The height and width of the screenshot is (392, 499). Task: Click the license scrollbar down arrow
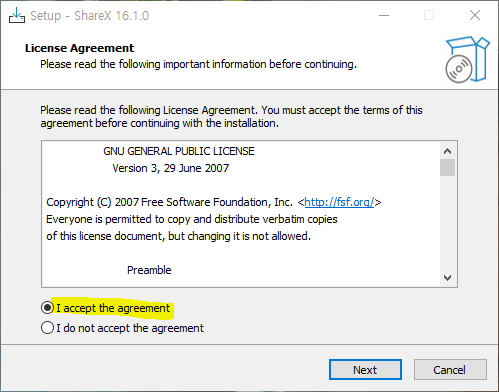pos(447,278)
